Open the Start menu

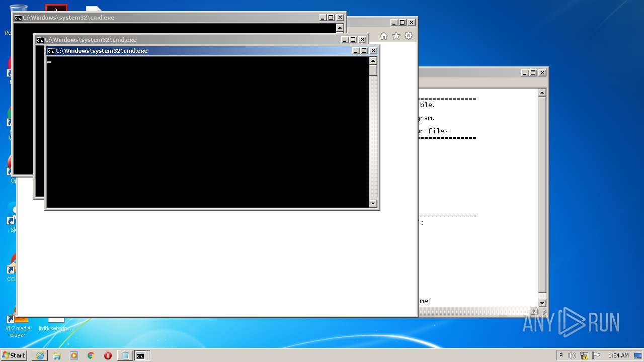pyautogui.click(x=14, y=355)
